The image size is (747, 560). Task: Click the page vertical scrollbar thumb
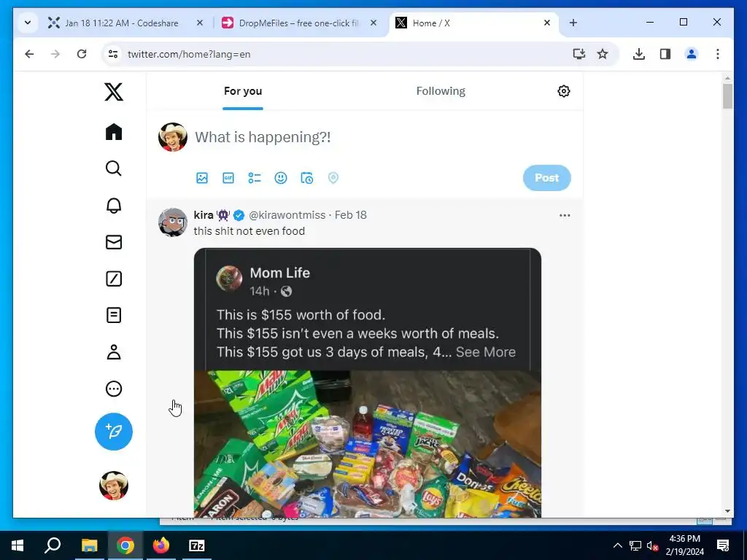(727, 96)
